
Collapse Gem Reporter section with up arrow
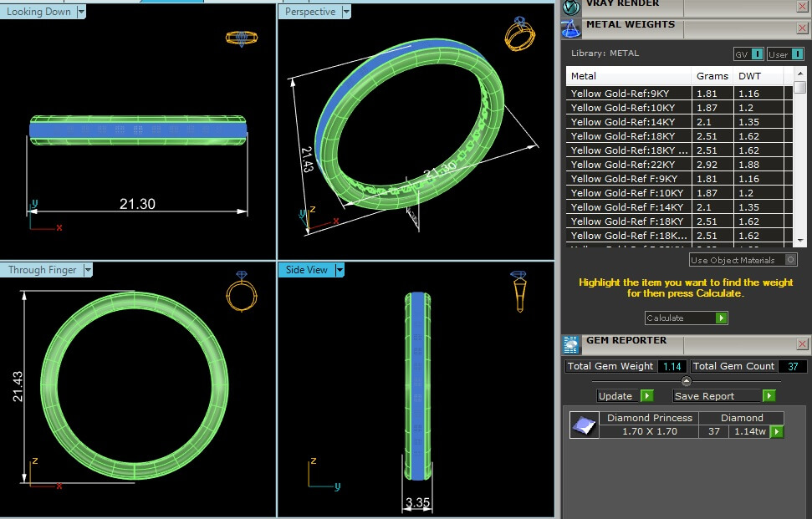[687, 381]
